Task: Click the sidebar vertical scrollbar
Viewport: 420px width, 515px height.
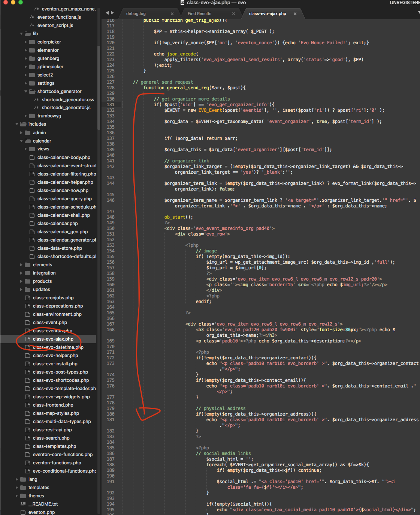Action: (99, 86)
